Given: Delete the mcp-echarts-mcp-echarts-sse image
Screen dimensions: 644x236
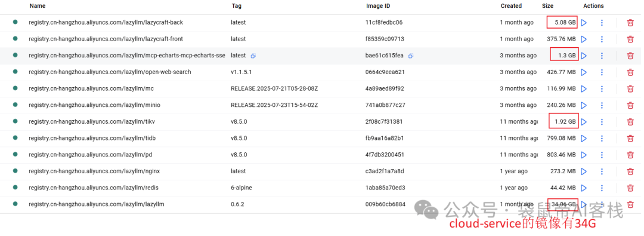Looking at the screenshot, I should 630,56.
